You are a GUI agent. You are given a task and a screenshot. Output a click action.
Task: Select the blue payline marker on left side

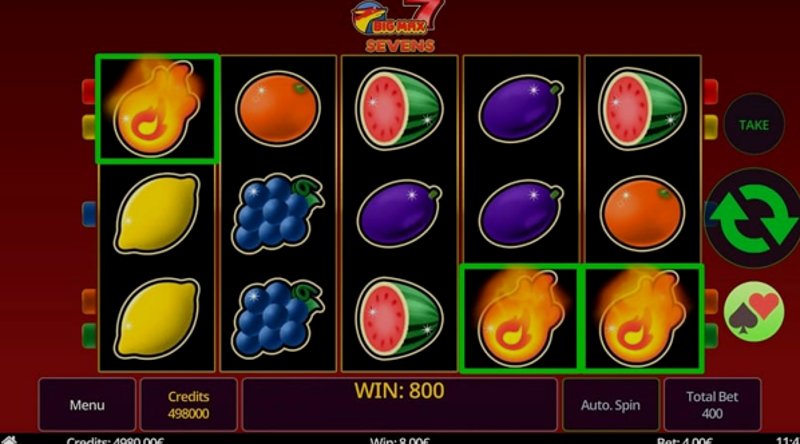89,213
